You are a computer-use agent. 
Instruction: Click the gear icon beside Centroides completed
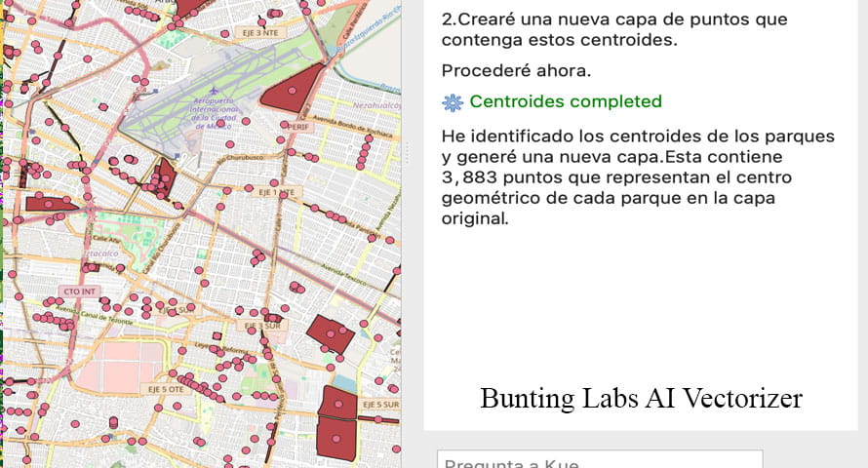(453, 103)
